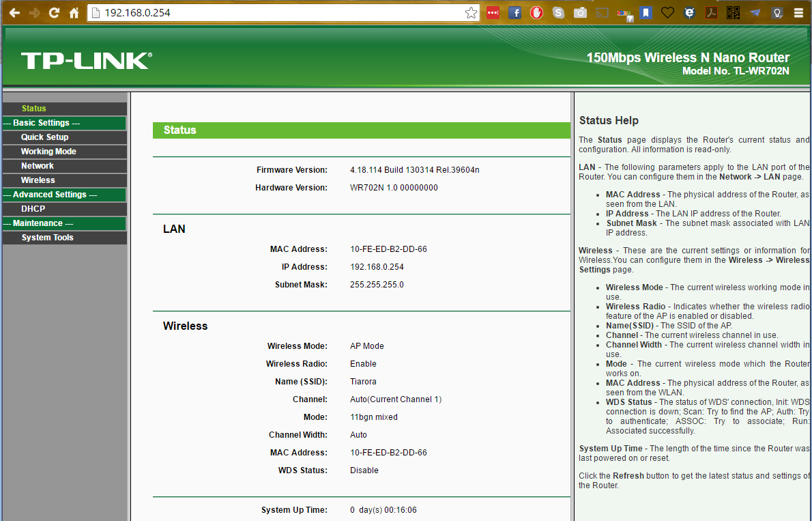Click the paper plane extension icon
The height and width of the screenshot is (521, 812).
coord(755,13)
